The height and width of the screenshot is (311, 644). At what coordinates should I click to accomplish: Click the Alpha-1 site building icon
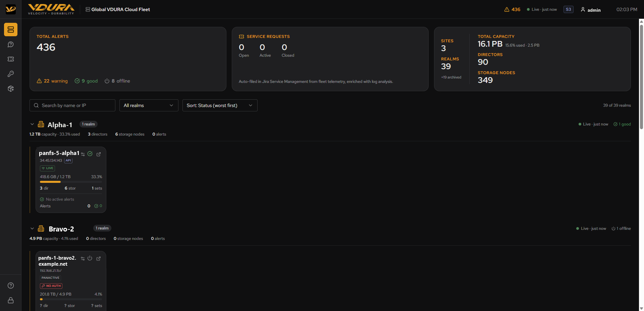click(x=41, y=124)
